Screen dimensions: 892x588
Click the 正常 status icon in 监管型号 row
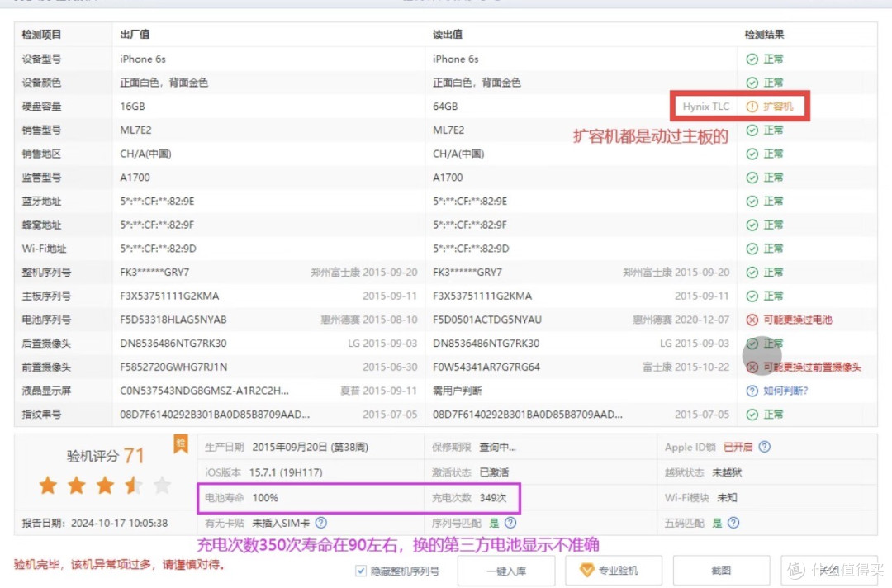752,178
